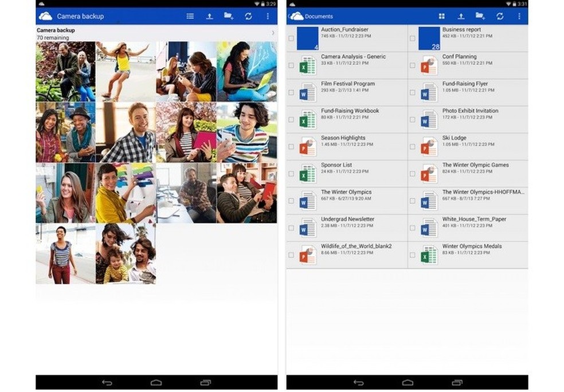Switch to list view on Camera backup screen

(190, 17)
